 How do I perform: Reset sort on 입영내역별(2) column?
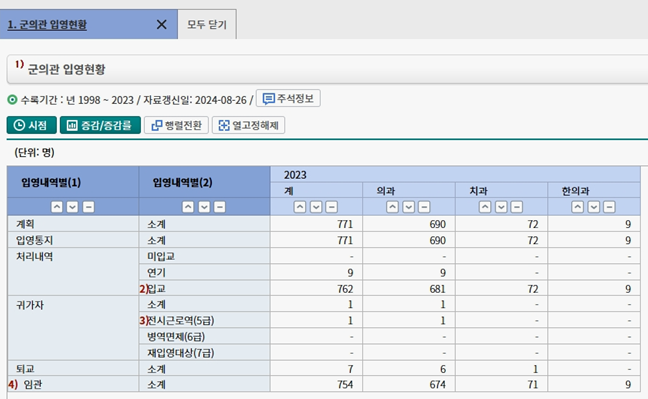(220, 207)
